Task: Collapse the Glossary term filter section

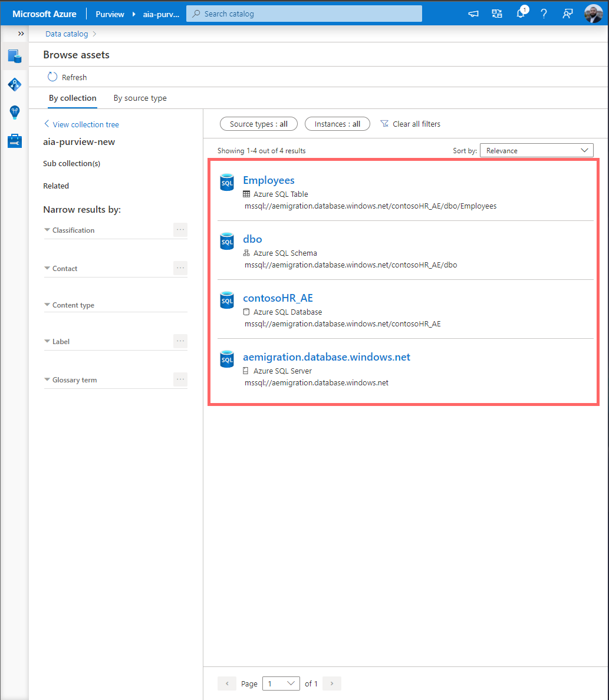Action: coord(47,380)
